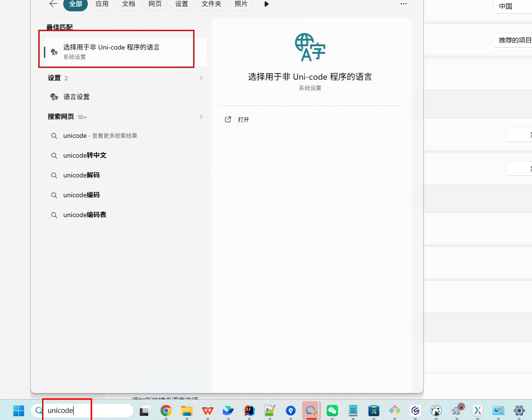Switch to the 应用 filter tab
Screen dimensions: 532x420
coord(102,4)
